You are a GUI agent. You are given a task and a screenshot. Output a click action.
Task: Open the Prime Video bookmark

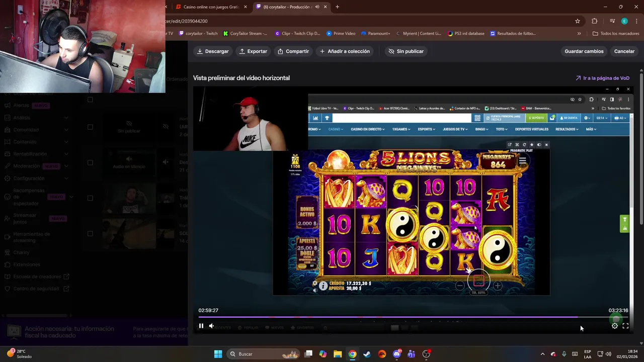[341, 34]
